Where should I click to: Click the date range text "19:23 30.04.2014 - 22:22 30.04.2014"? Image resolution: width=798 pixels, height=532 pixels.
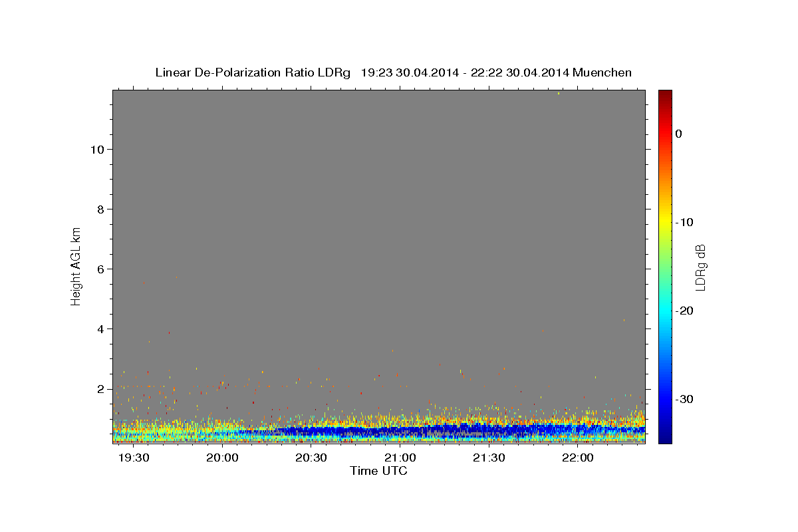(x=464, y=72)
